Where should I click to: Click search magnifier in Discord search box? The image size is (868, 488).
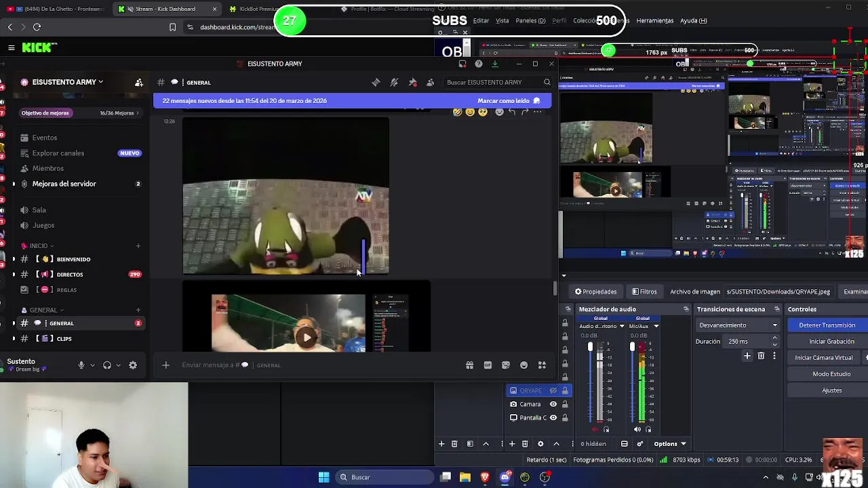point(547,82)
